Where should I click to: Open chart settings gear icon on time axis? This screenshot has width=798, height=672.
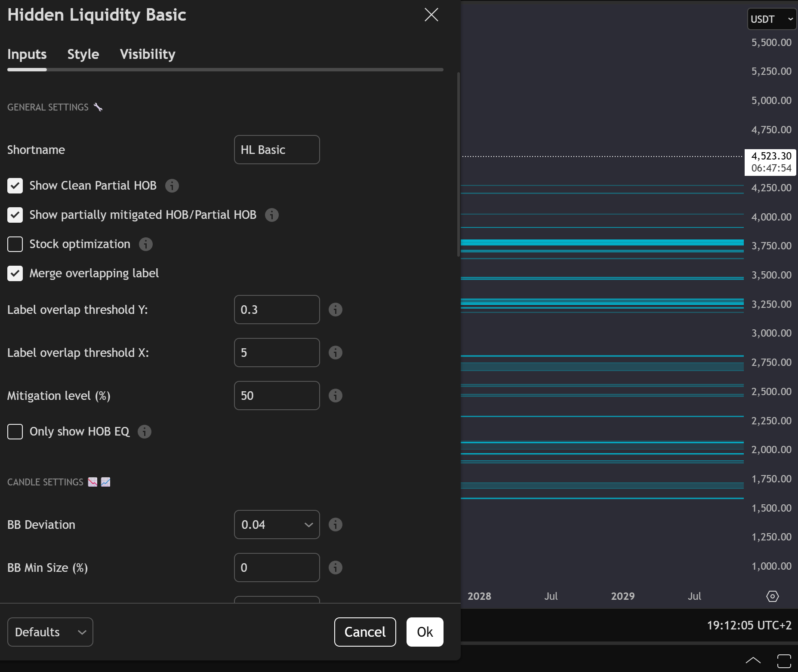coord(772,596)
